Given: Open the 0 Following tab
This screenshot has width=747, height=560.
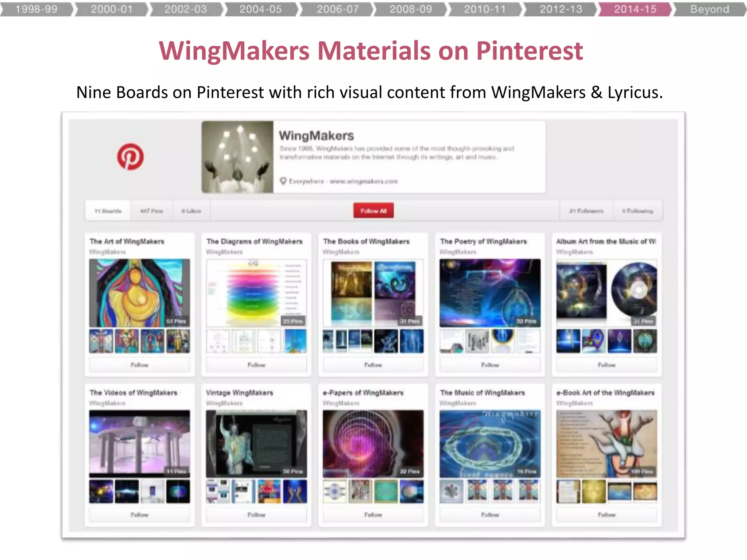Looking at the screenshot, I should [x=638, y=211].
